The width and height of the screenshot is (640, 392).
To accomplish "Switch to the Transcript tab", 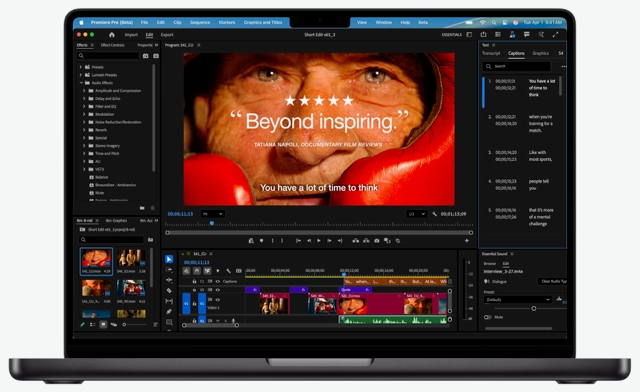I will tap(491, 53).
